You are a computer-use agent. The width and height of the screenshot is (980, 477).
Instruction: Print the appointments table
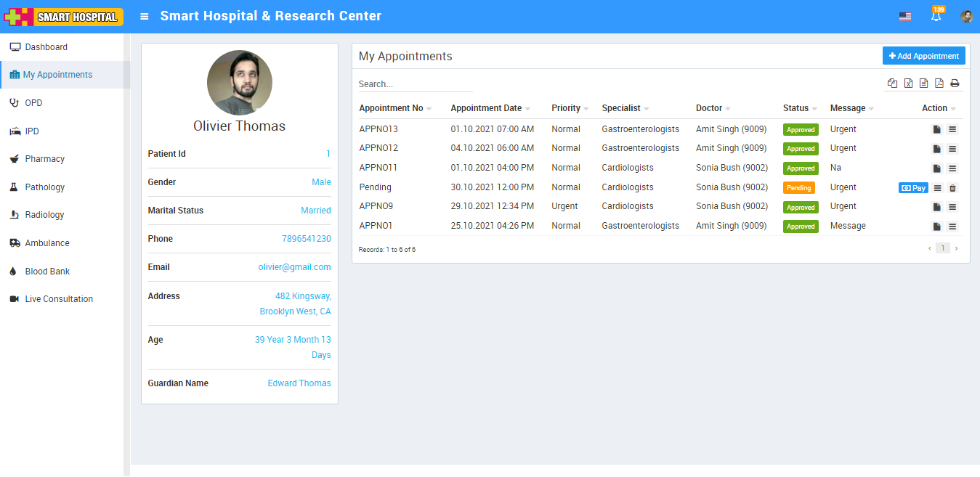[x=955, y=83]
